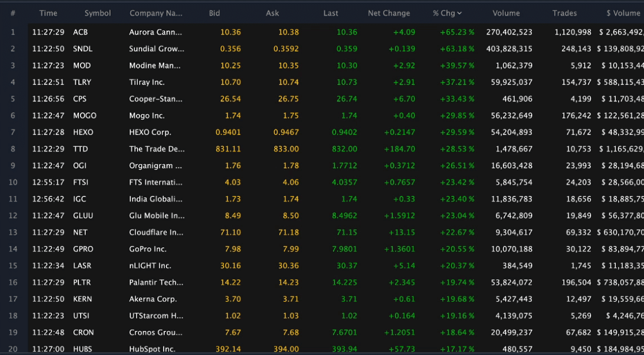Screen dimensions: 644x355
Task: Click the KERN ticker symbol
Action: tap(82, 299)
